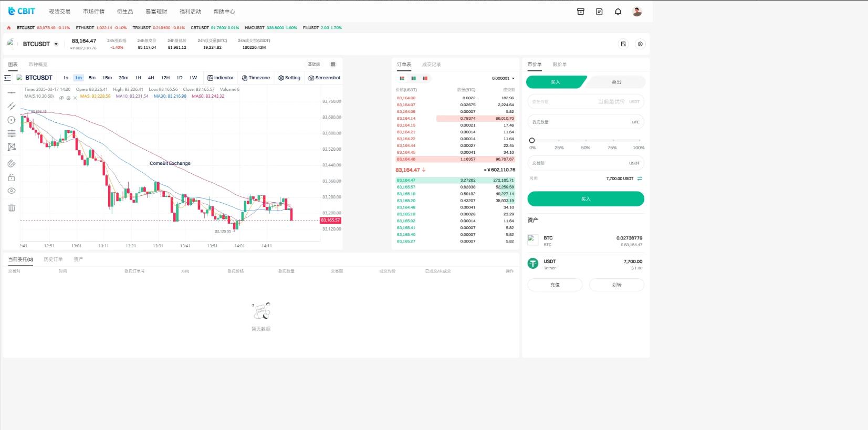Click the magnet tool in the chart sidebar

[12, 164]
